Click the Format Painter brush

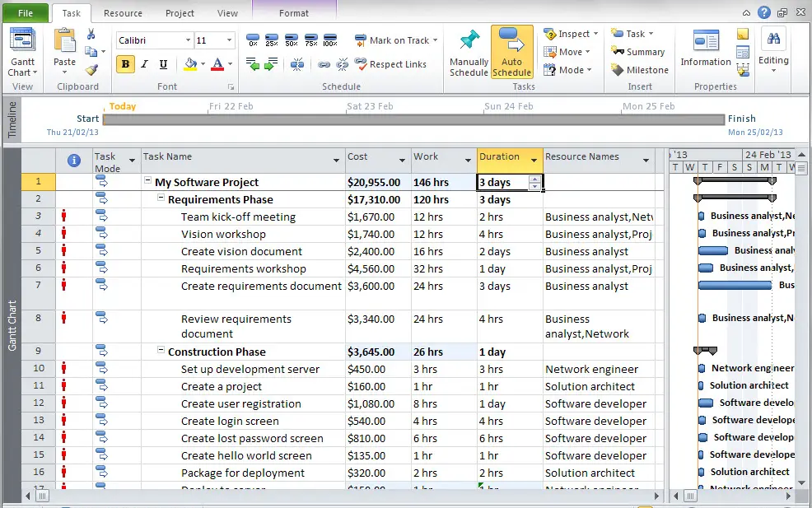point(91,70)
